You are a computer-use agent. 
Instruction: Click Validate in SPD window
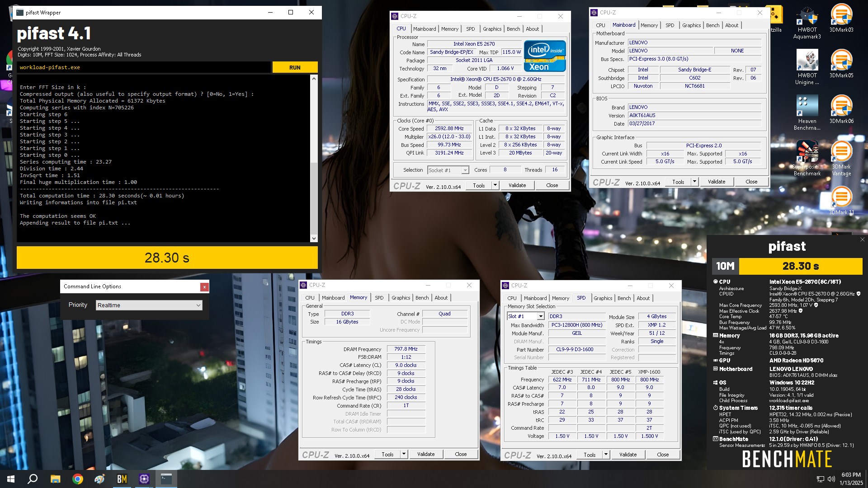[628, 455]
